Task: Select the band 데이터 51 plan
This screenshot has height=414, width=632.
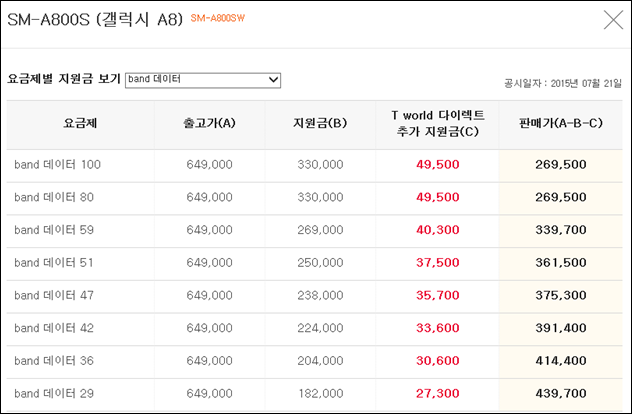Action: pyautogui.click(x=54, y=263)
